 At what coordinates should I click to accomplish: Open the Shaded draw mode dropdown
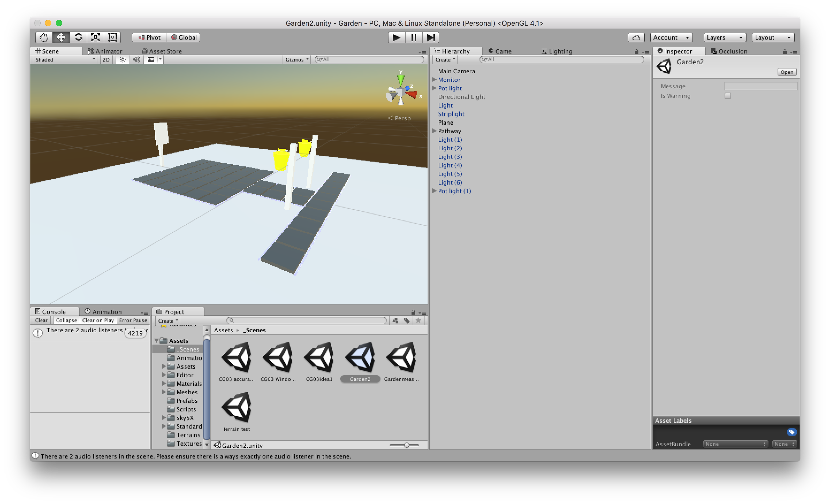pos(65,60)
